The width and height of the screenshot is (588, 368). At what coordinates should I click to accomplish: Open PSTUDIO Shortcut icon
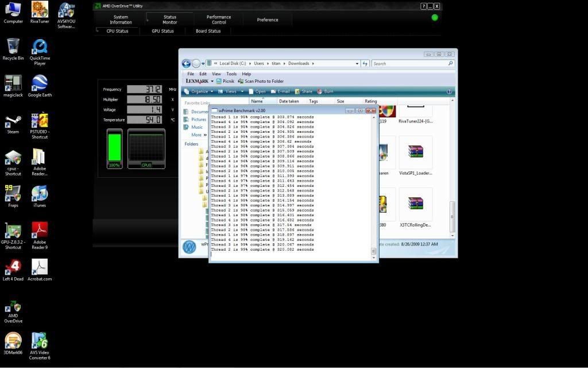pyautogui.click(x=40, y=126)
